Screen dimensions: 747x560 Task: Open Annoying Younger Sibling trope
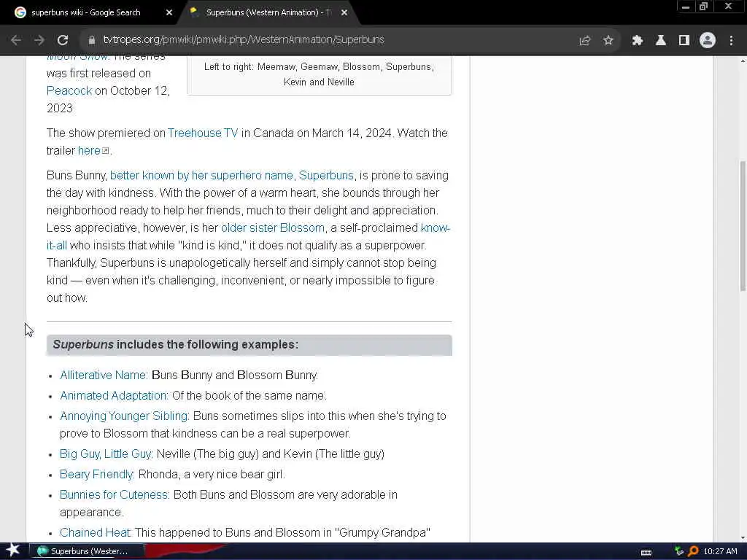(124, 416)
